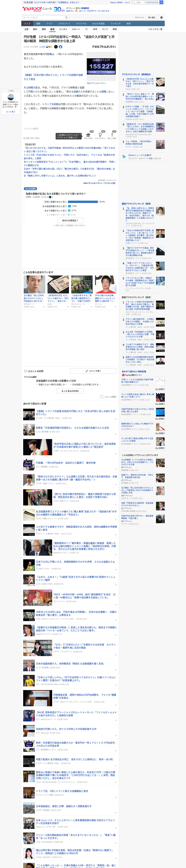This screenshot has height=868, width=186.
Task: Dismiss the 石川県氏 recommended article card
Action: 44,307
